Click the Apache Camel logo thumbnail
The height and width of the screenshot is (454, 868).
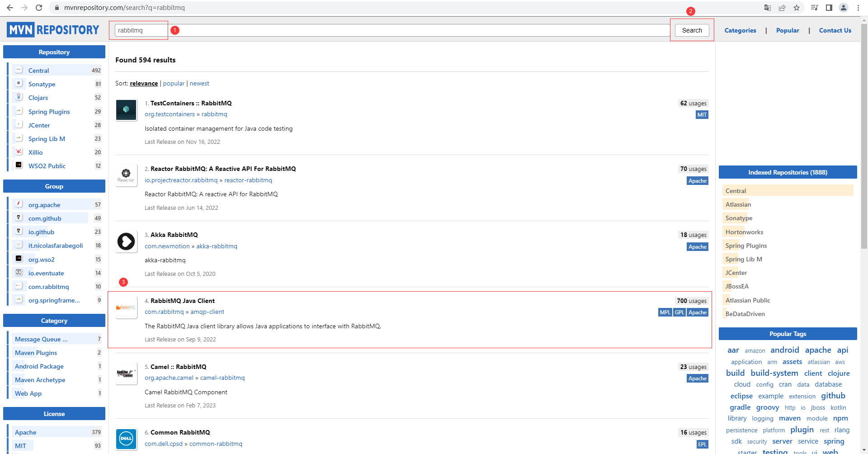click(126, 374)
